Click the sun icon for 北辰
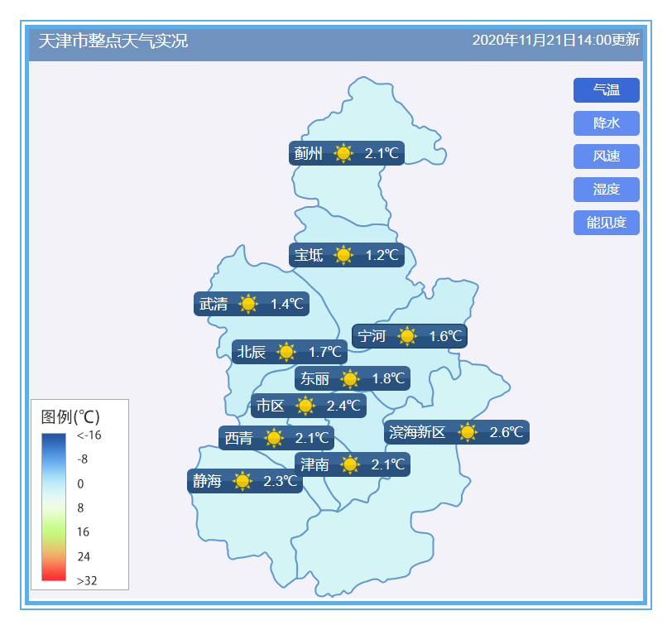The height and width of the screenshot is (630, 672). click(x=286, y=352)
